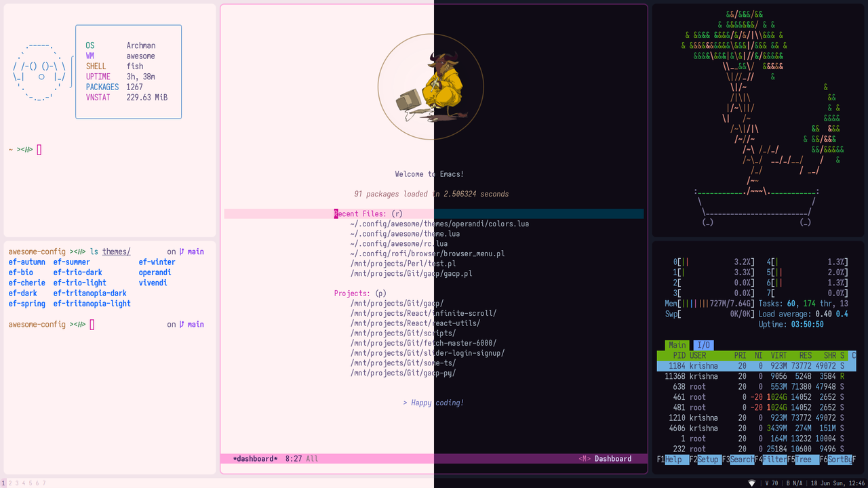
Task: Switch to workspace tag 2
Action: 10,483
